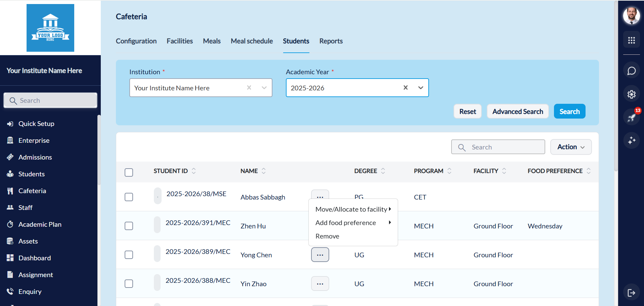The height and width of the screenshot is (306, 644).
Task: Switch to the Meal schedule tab
Action: point(252,41)
